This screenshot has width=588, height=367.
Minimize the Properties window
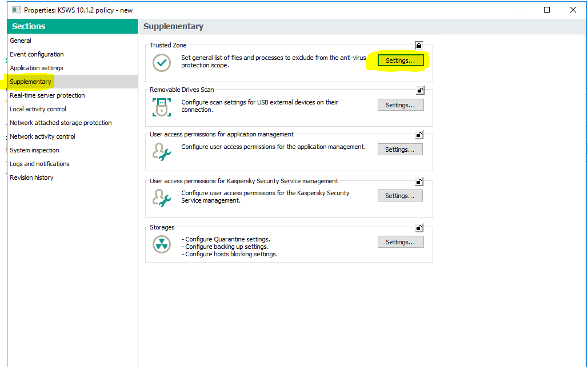(x=521, y=10)
